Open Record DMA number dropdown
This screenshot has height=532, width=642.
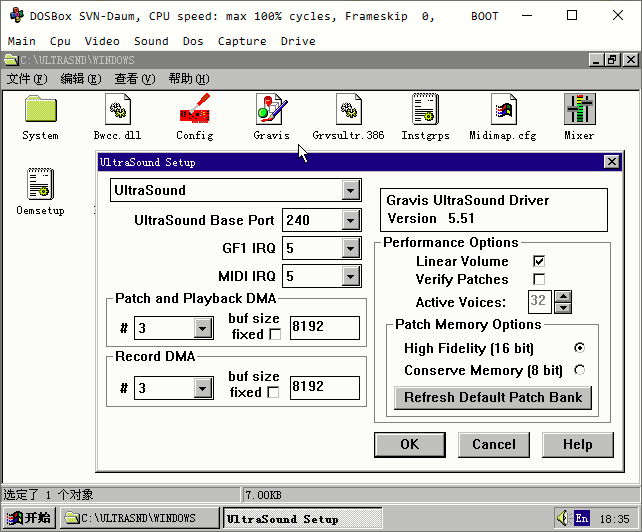203,388
